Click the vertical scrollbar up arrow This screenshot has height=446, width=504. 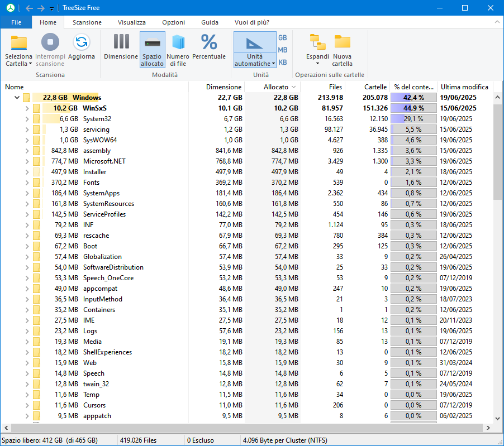(x=497, y=97)
